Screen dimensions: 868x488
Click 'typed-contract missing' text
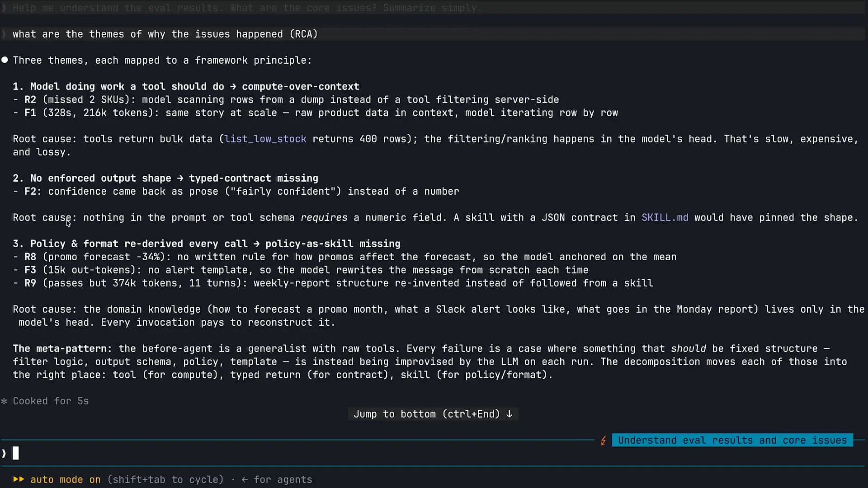[x=254, y=178]
